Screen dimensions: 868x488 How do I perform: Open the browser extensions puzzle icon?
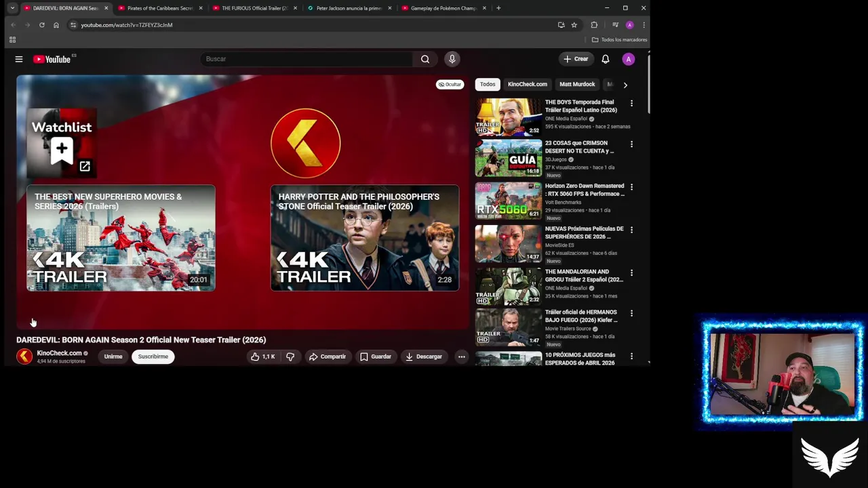tap(594, 25)
